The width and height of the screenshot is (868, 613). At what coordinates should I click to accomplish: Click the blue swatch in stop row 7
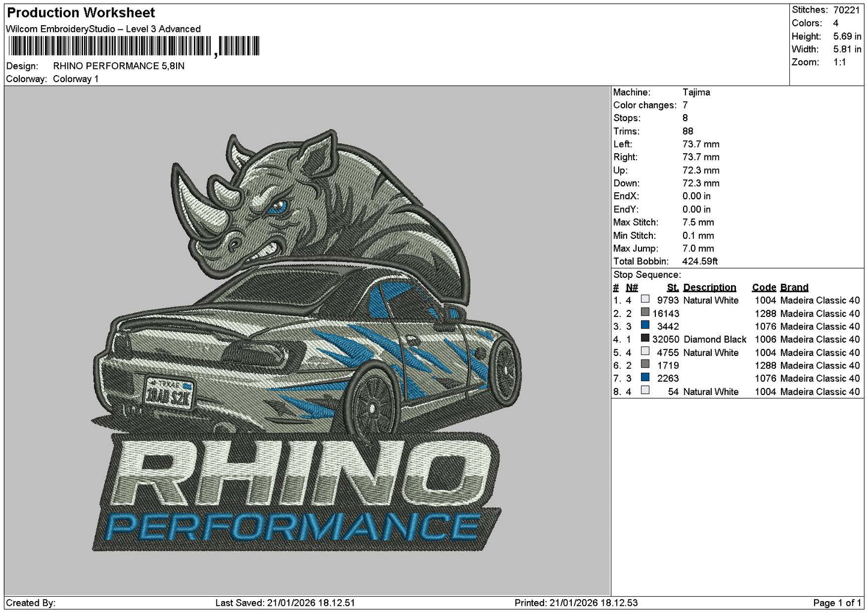tap(645, 377)
